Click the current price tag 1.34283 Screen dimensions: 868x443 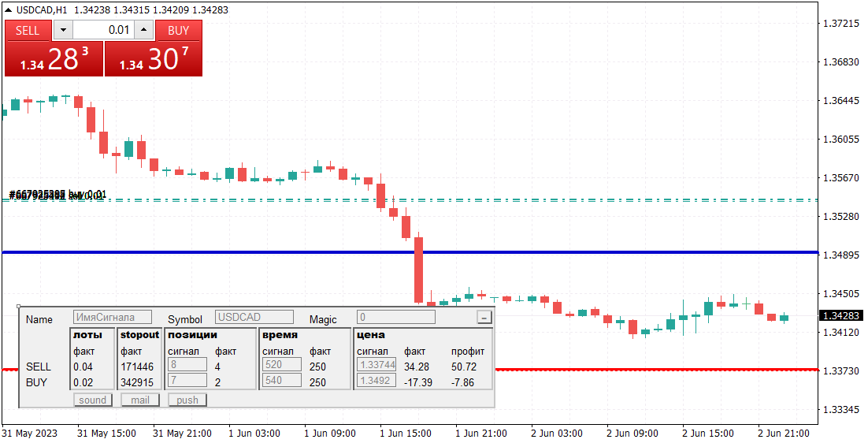[x=841, y=315]
